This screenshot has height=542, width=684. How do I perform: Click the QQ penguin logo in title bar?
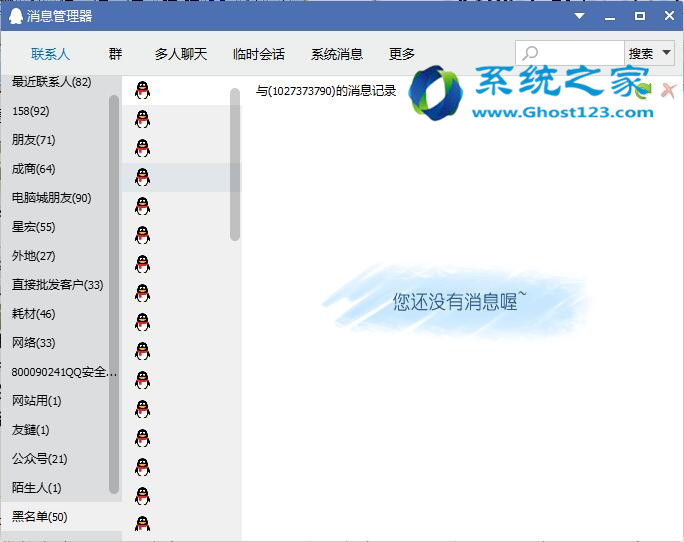point(16,16)
